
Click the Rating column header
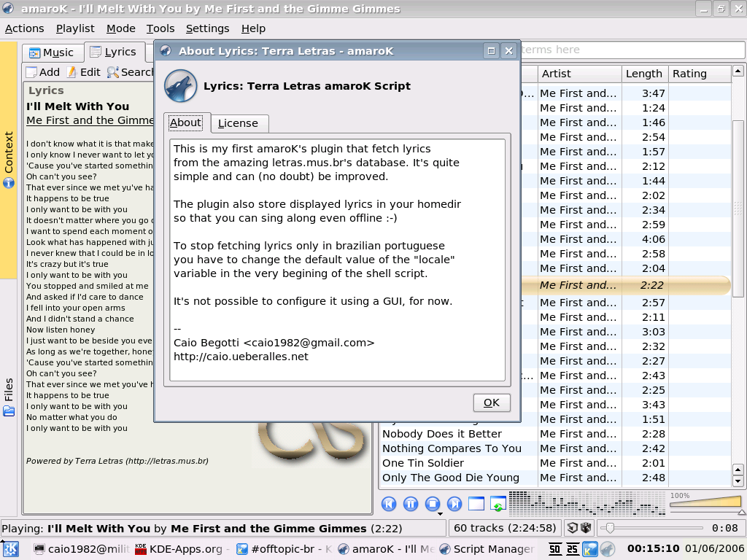coord(700,74)
